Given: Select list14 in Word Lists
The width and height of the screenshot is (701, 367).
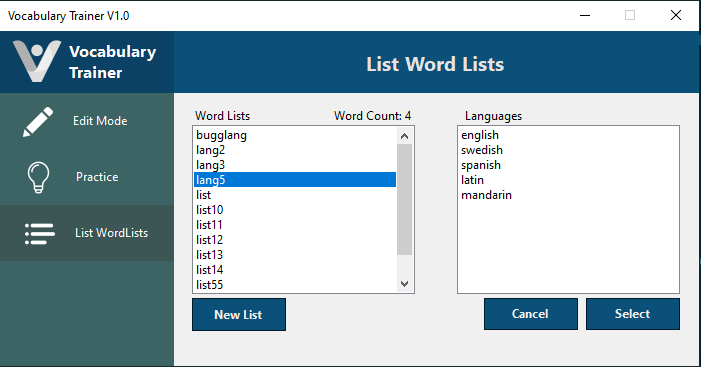Looking at the screenshot, I should click(295, 270).
